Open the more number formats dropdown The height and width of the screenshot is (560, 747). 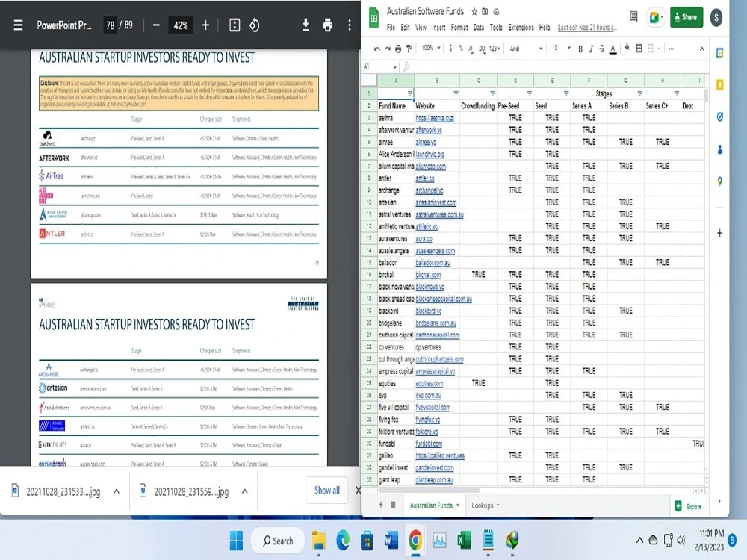[x=495, y=48]
